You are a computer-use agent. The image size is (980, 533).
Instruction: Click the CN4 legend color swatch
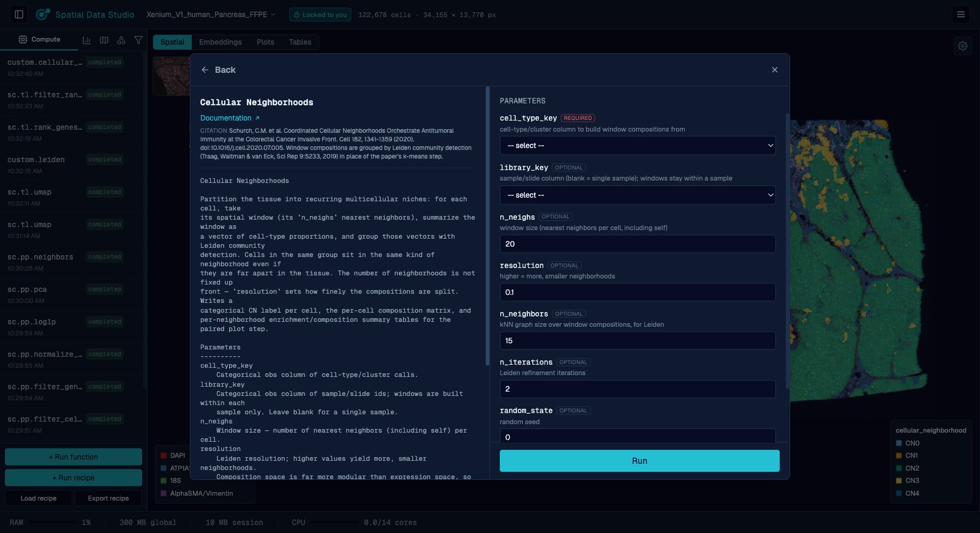coord(899,493)
